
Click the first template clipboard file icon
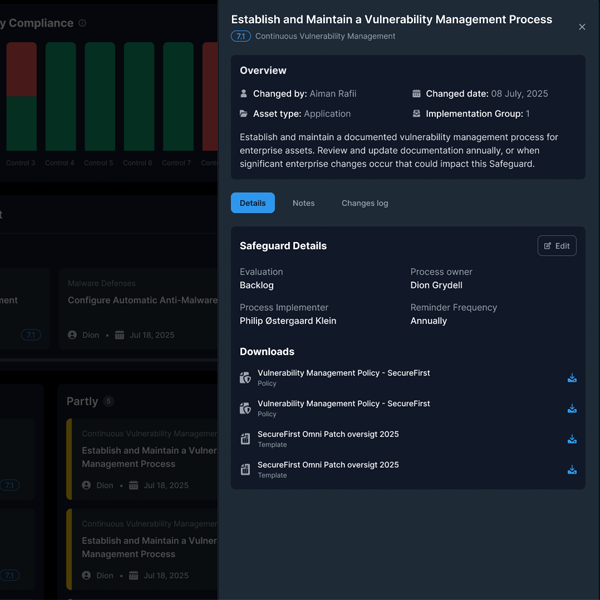point(245,439)
